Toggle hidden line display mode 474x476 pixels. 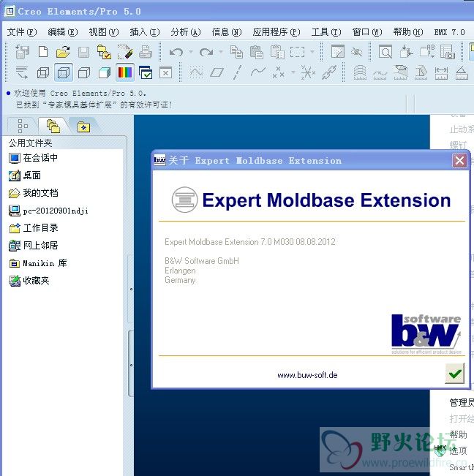[x=64, y=73]
